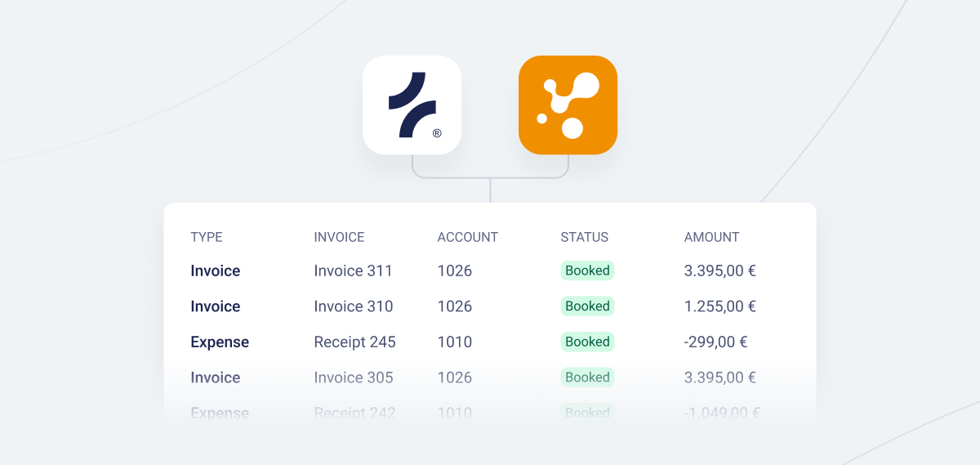The width and height of the screenshot is (980, 465).
Task: Select the amount 3.395,00 € for Invoice 311
Action: tap(719, 271)
